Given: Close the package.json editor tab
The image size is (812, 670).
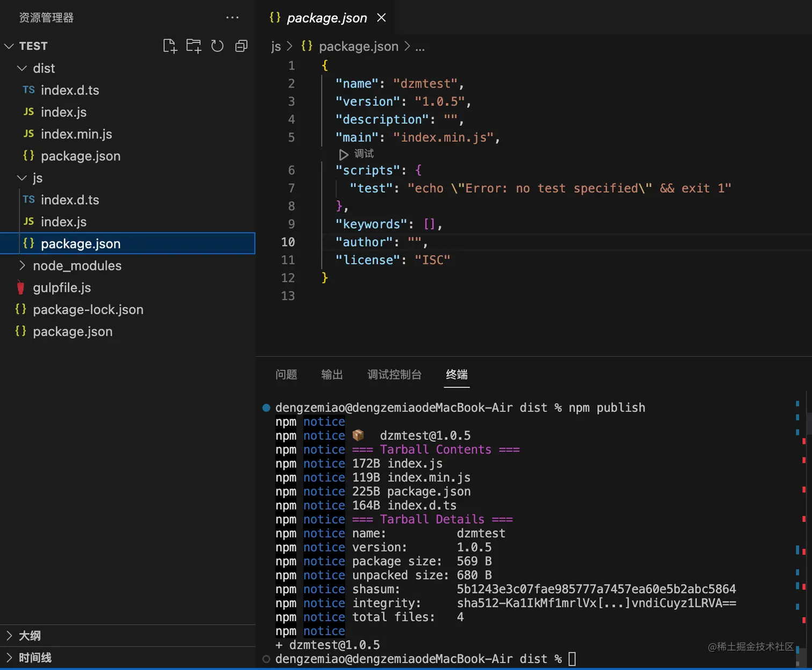Looking at the screenshot, I should click(x=381, y=18).
